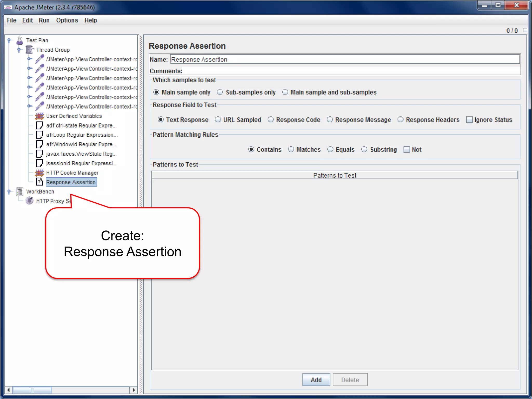Expand the first JMeterApp sampler node
The width and height of the screenshot is (532, 399).
tap(29, 59)
